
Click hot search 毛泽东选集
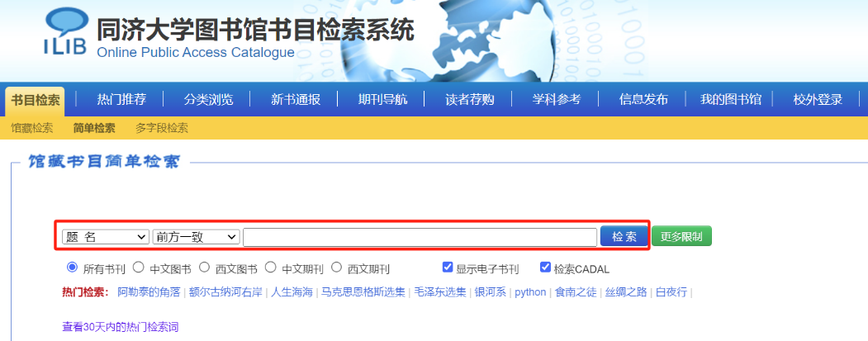point(440,292)
